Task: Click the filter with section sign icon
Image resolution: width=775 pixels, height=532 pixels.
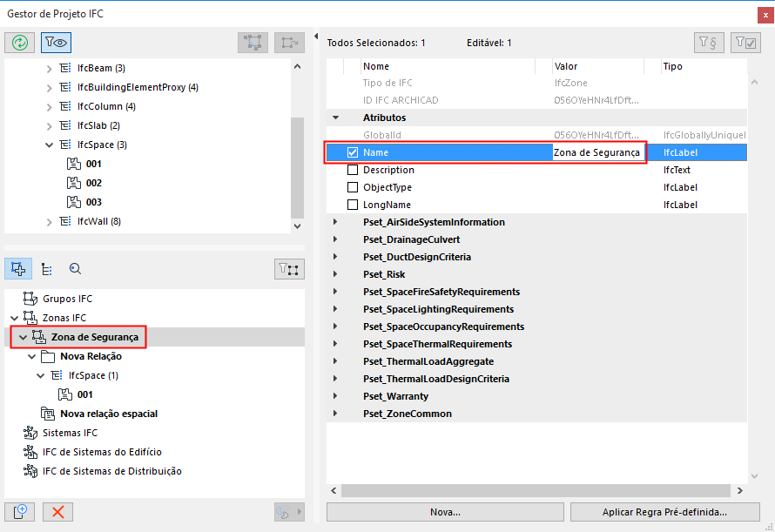Action: (709, 42)
